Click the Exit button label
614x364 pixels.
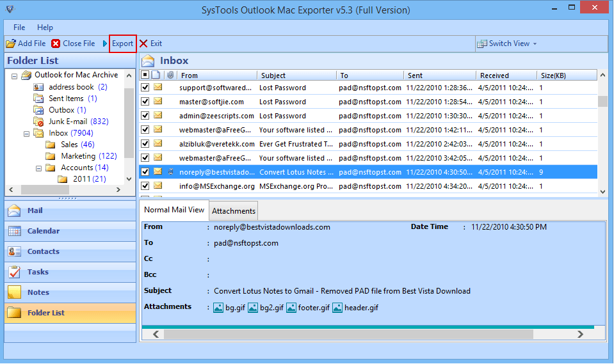(x=156, y=44)
